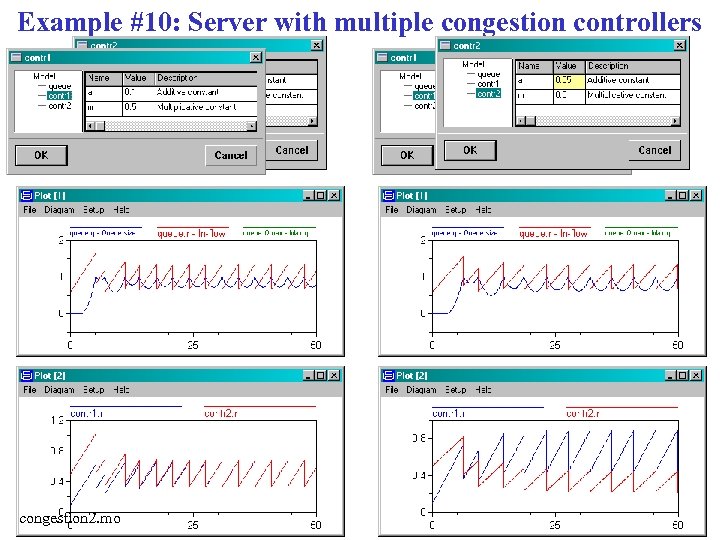Open File menu in left-hand Plot [2]
This screenshot has width=720, height=540.
[30, 390]
